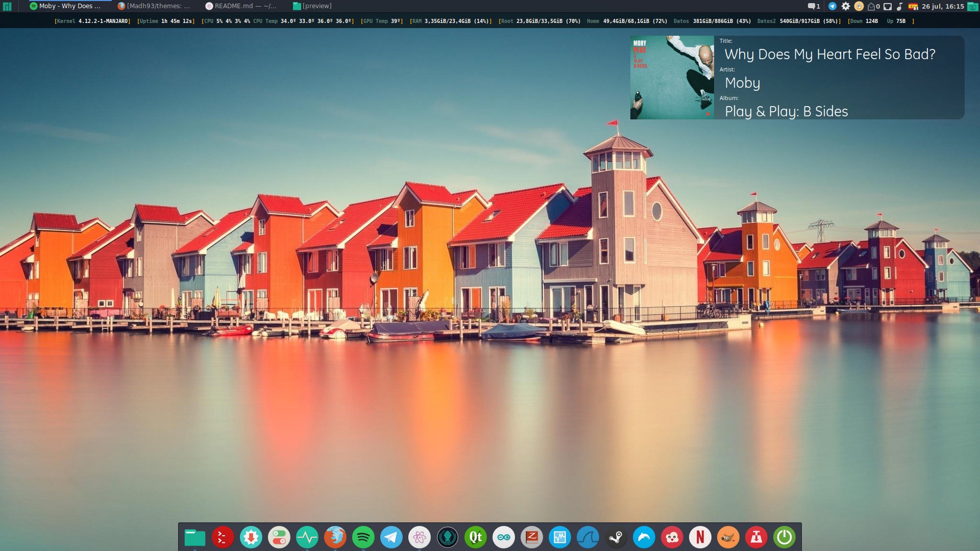Open the Spanish keyboard layout indicator
This screenshot has height=551, width=980.
(x=913, y=7)
